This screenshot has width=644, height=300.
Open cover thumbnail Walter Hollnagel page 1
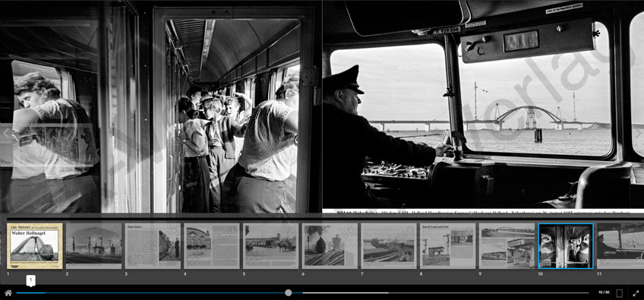pyautogui.click(x=35, y=246)
